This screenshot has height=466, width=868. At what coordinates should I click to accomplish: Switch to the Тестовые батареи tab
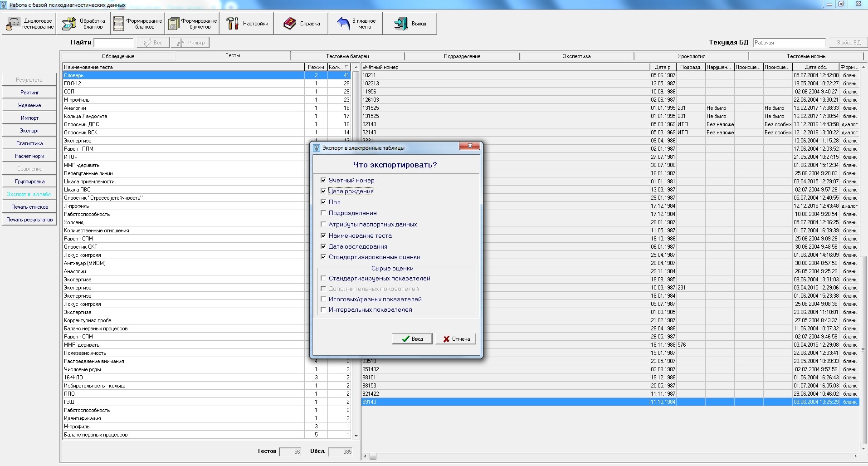(x=347, y=56)
